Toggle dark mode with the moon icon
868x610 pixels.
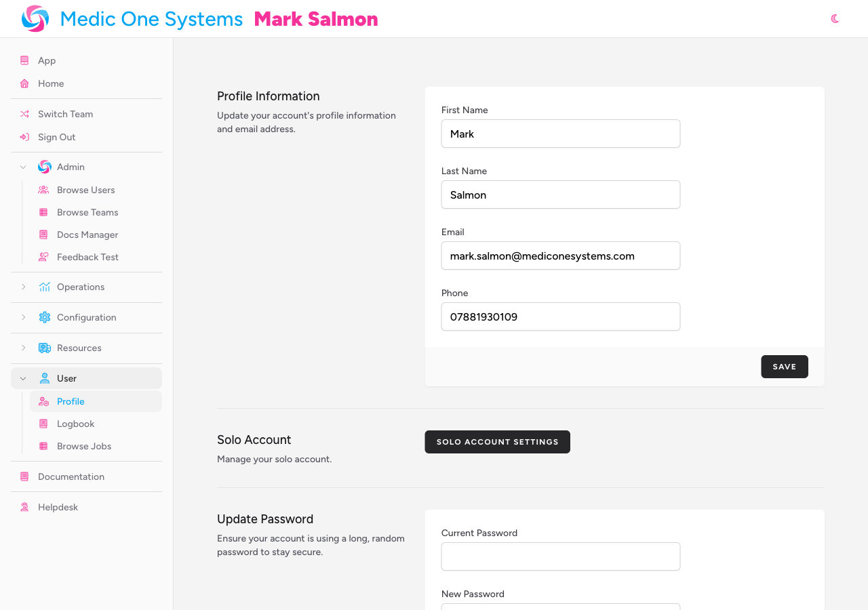pos(833,19)
